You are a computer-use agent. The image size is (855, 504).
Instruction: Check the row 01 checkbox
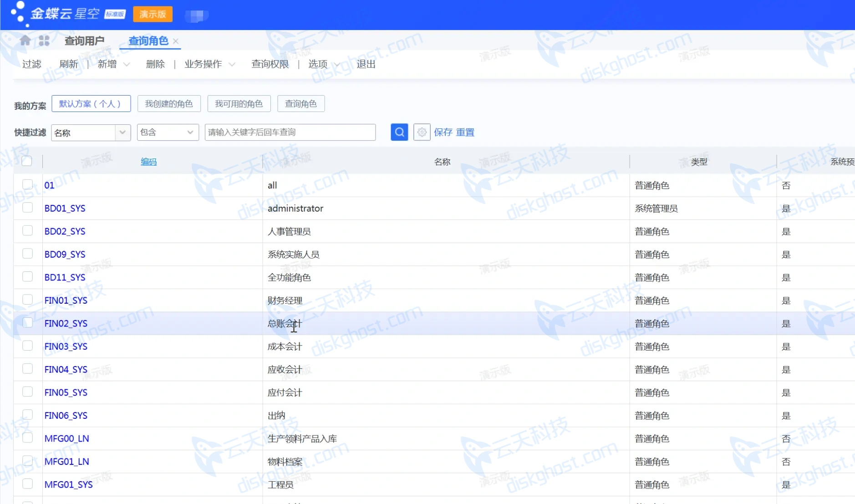(x=27, y=184)
